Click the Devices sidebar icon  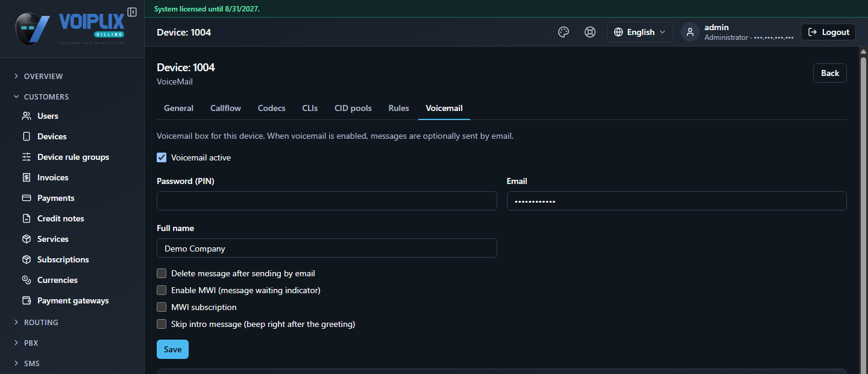tap(27, 136)
